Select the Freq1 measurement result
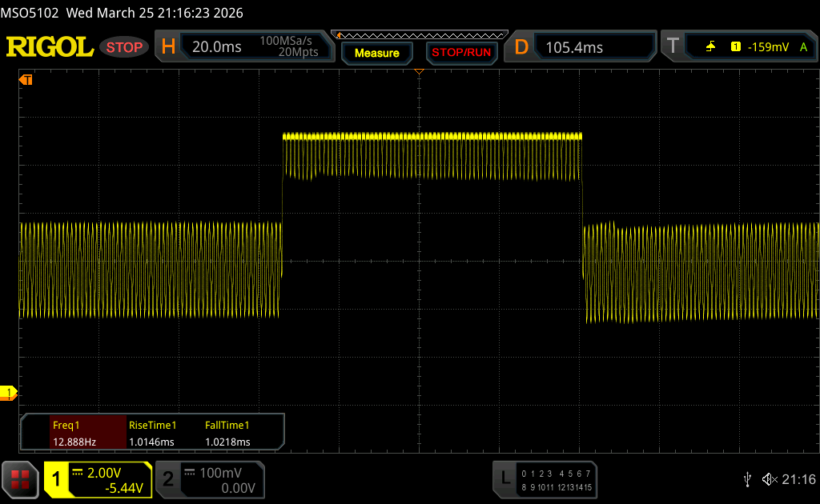The width and height of the screenshot is (820, 504). (74, 434)
